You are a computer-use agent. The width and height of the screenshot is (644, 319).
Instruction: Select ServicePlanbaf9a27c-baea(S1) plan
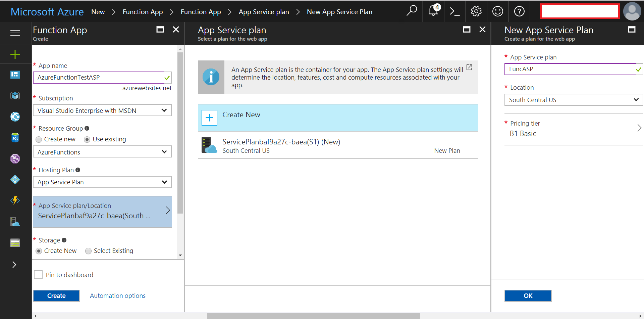coord(338,145)
